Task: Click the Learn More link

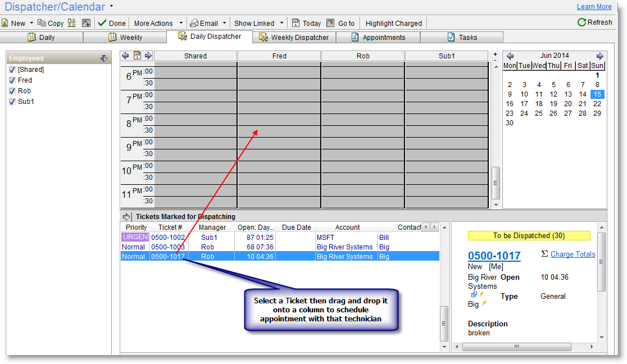Action: [x=594, y=6]
